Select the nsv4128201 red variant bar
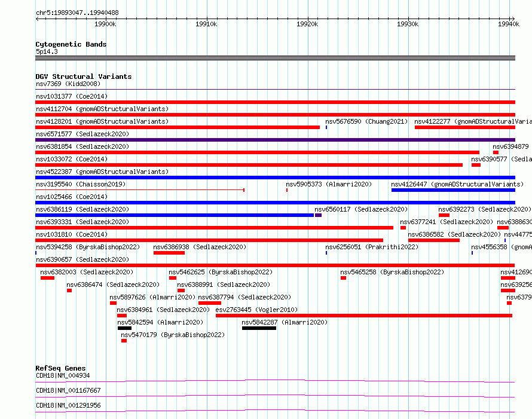 click(178, 127)
